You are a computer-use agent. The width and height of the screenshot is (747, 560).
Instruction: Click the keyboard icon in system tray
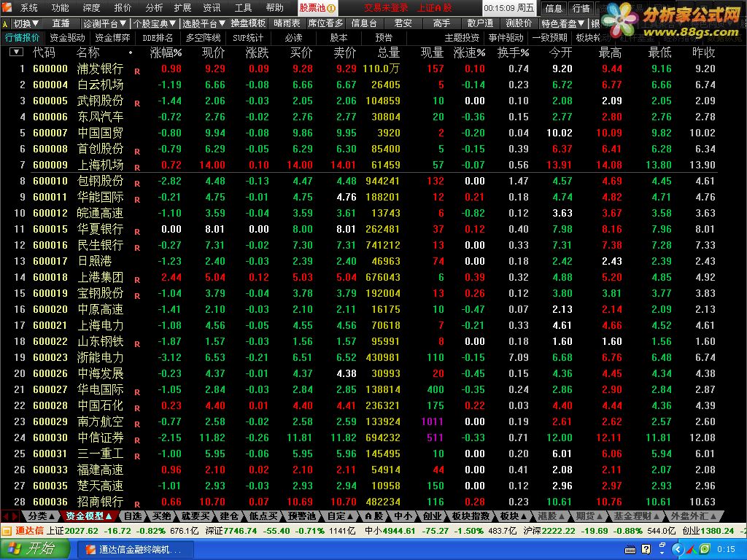630,550
